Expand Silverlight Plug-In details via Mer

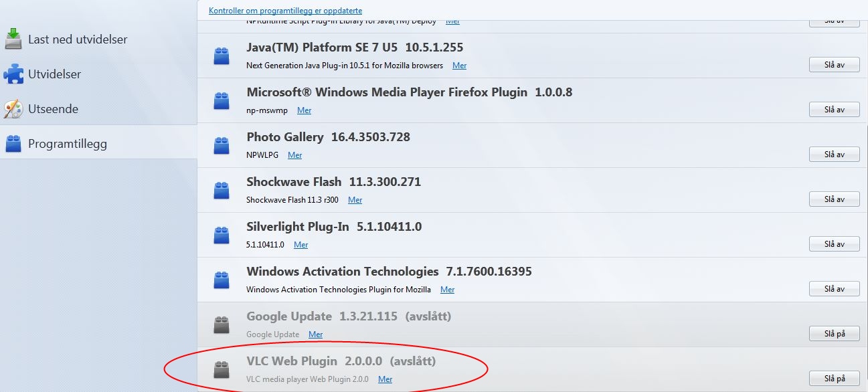[x=301, y=245]
